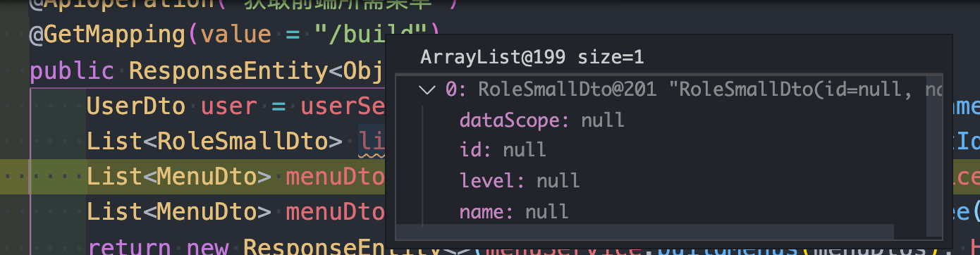Click 'ResponseEntity<Obj' return type text
Image resolution: width=980 pixels, height=255 pixels.
click(256, 71)
